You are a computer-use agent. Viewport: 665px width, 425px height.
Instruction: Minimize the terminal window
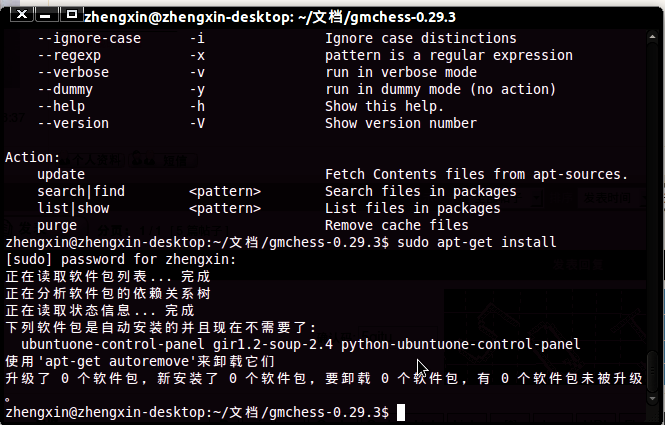pos(46,15)
